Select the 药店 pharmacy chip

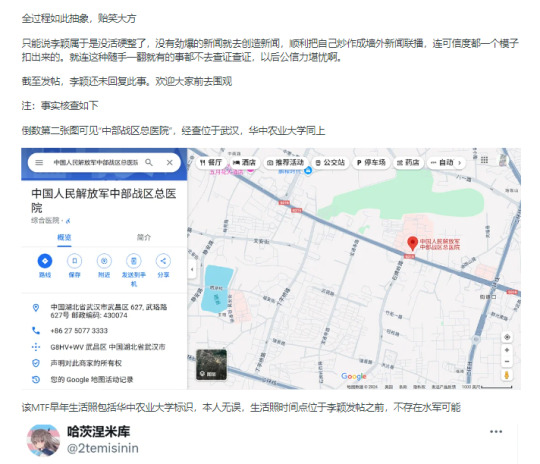(408, 162)
